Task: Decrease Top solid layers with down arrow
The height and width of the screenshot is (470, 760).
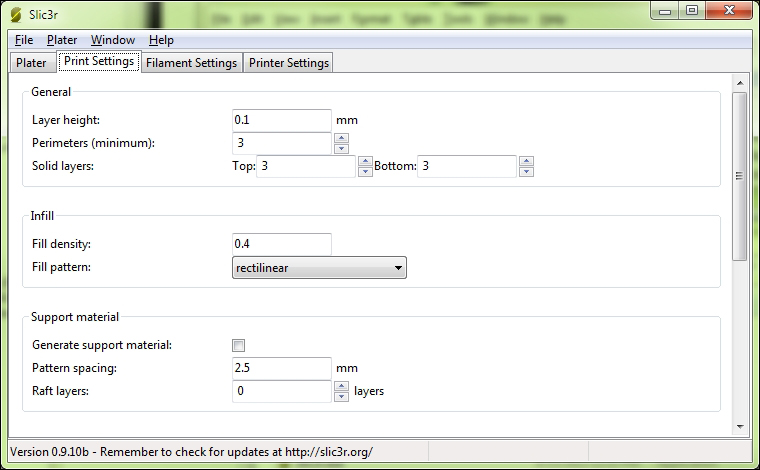Action: [365, 172]
